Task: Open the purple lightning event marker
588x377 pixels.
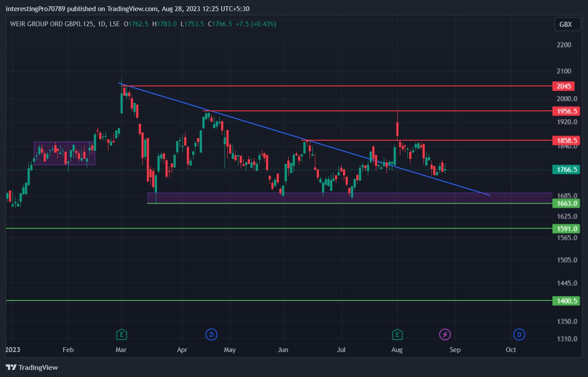Action: (445, 334)
